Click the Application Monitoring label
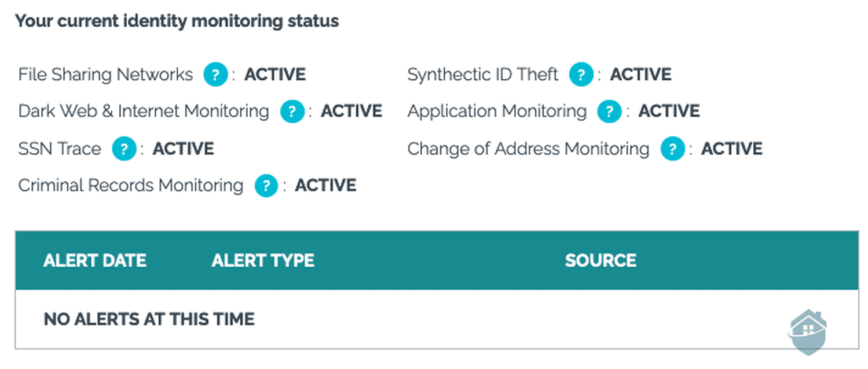The height and width of the screenshot is (369, 868). 497,111
